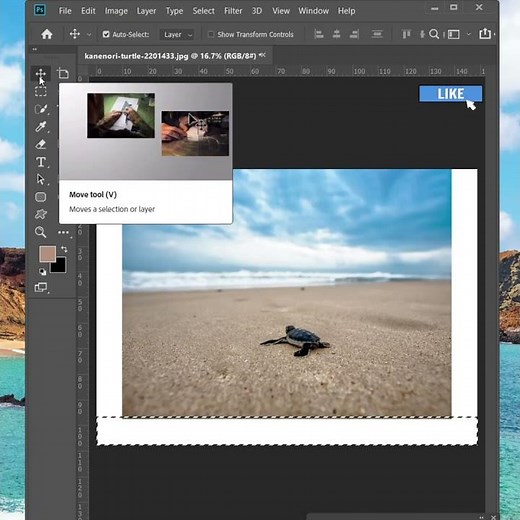The image size is (520, 520).
Task: Swap foreground and background colors
Action: [x=64, y=249]
